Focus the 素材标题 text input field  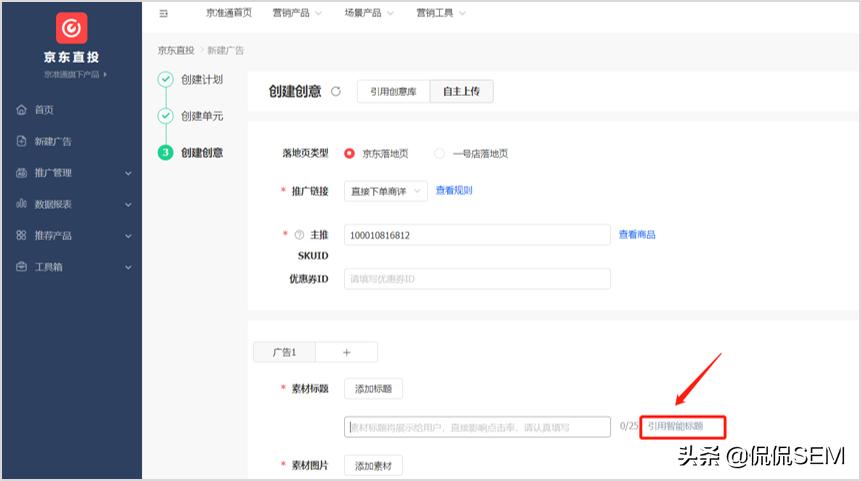[477, 427]
